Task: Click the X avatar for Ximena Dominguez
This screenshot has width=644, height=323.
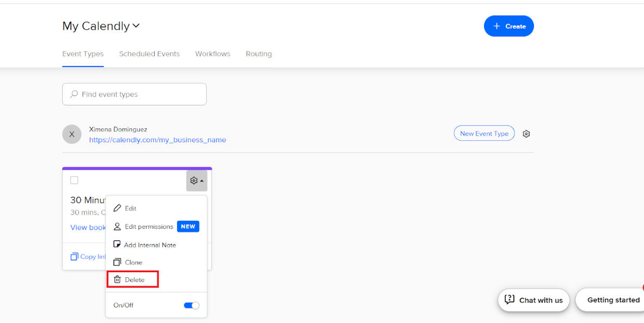Action: coord(72,134)
